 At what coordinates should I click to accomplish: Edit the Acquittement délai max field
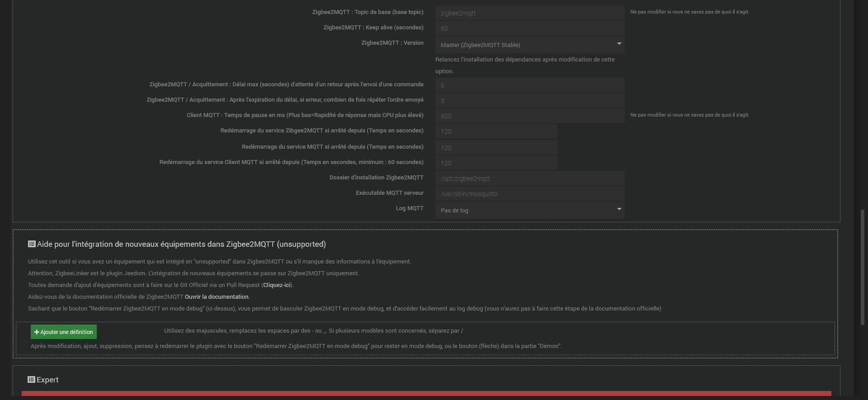530,85
